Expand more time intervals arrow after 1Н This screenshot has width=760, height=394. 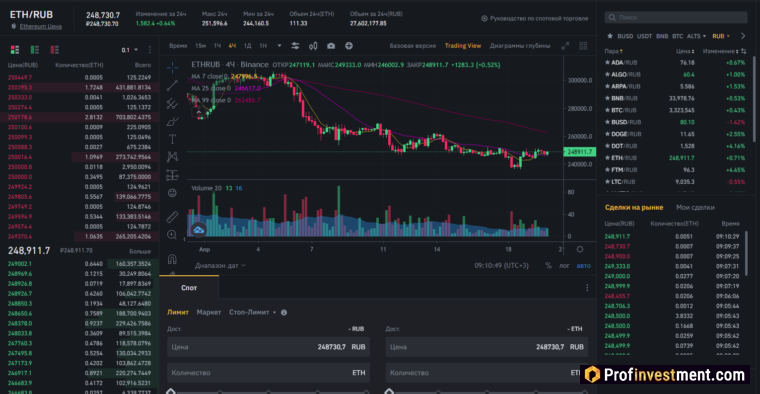coord(279,46)
